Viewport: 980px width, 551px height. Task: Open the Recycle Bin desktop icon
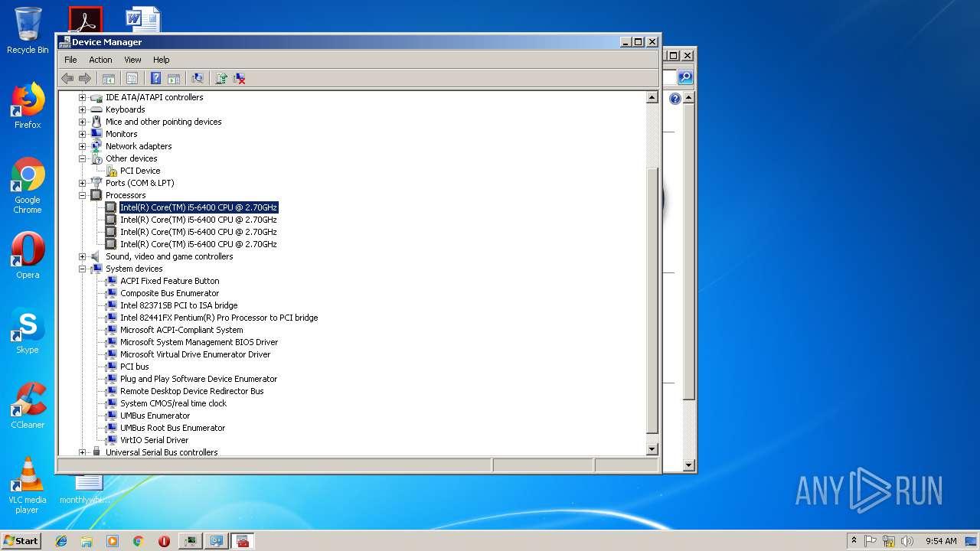point(28,31)
